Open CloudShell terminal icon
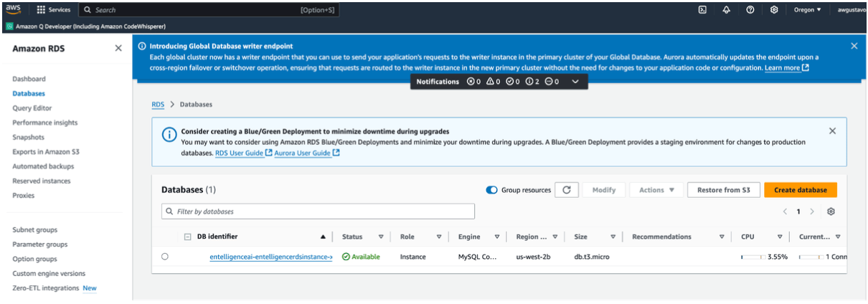This screenshot has height=304, width=868. pyautogui.click(x=702, y=10)
